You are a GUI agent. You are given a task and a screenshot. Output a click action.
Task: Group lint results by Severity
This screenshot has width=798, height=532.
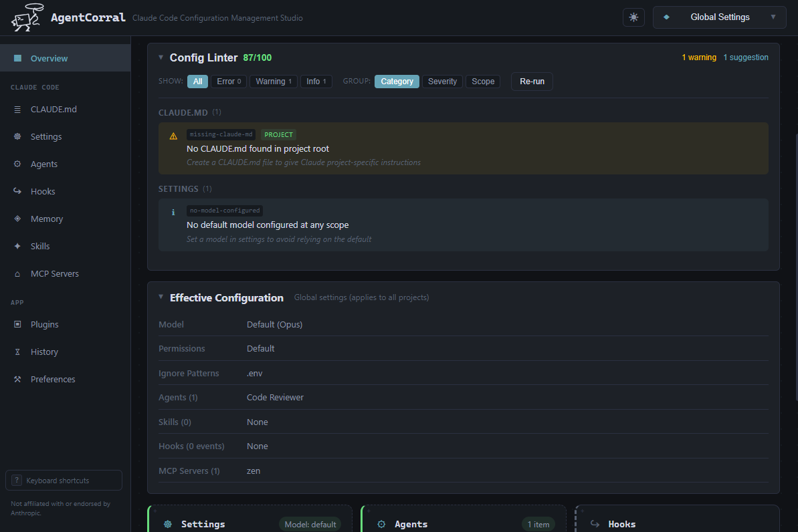pos(441,81)
